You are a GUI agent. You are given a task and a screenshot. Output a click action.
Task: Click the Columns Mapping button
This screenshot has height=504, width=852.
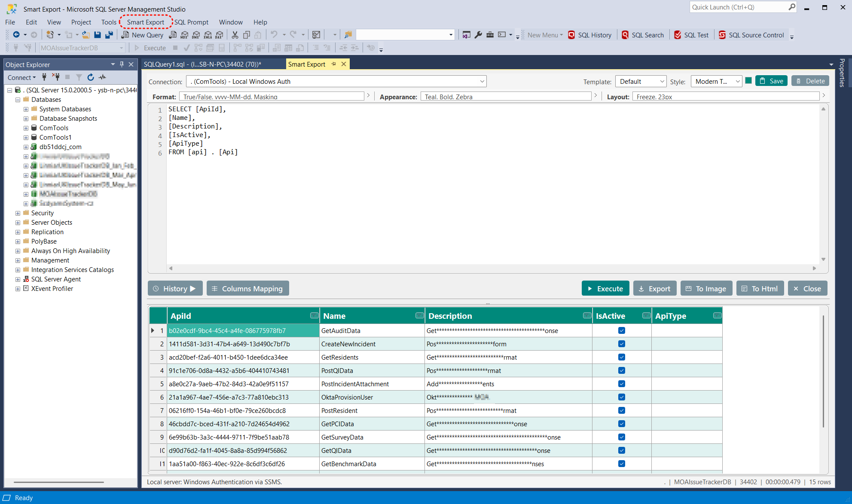pyautogui.click(x=247, y=289)
